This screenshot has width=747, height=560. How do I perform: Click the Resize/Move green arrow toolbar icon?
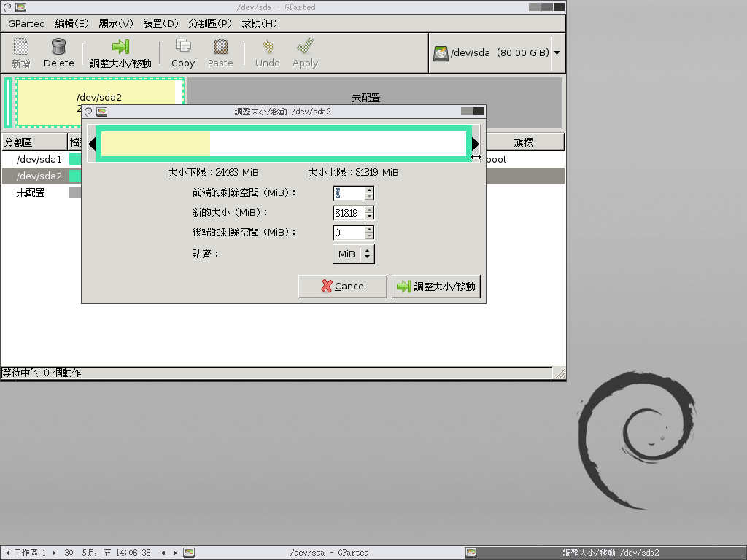click(x=120, y=47)
